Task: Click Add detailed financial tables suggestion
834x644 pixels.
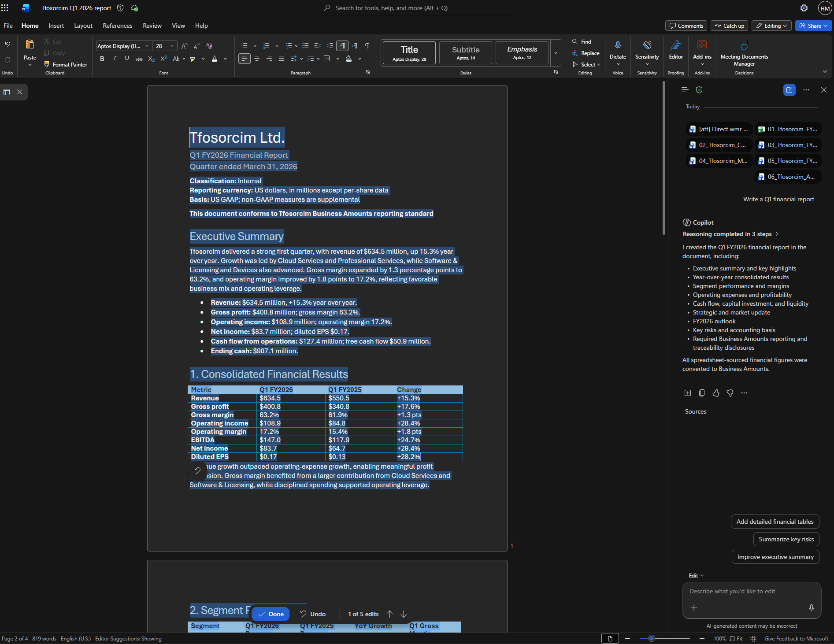Action: pyautogui.click(x=775, y=522)
